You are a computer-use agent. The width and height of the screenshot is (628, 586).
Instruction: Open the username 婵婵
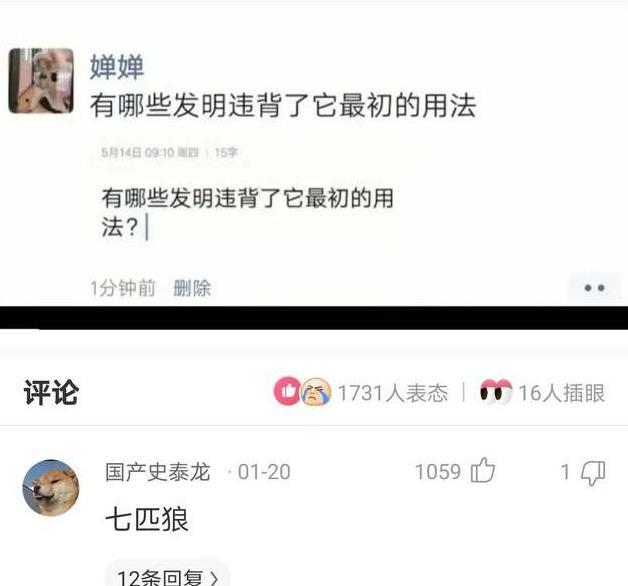tap(117, 67)
